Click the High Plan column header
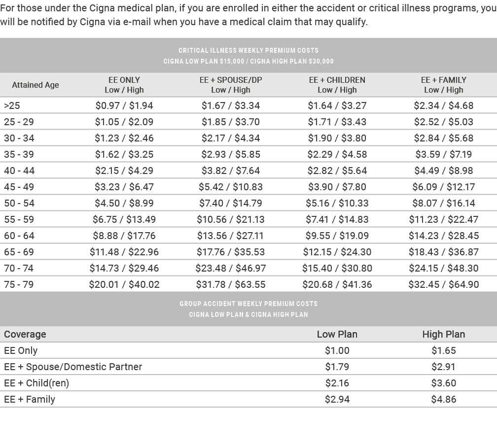 click(444, 334)
